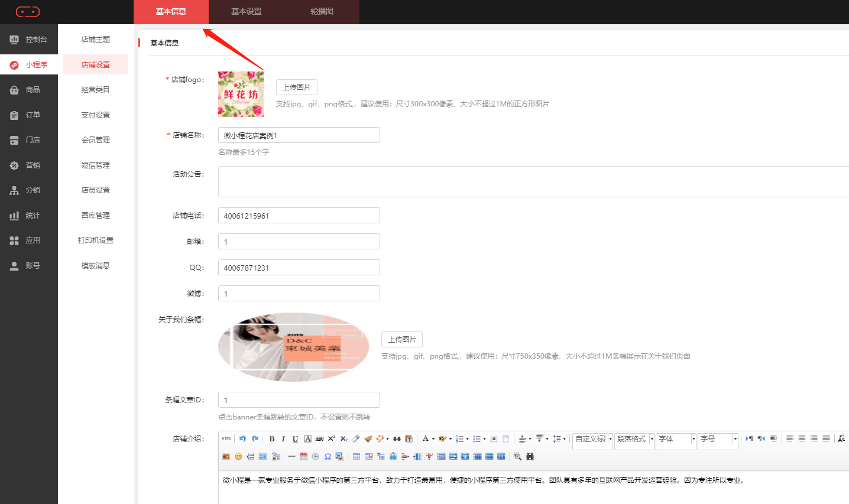Open 打印机设置 submenu link
Screen dimensions: 849x504
(96, 240)
